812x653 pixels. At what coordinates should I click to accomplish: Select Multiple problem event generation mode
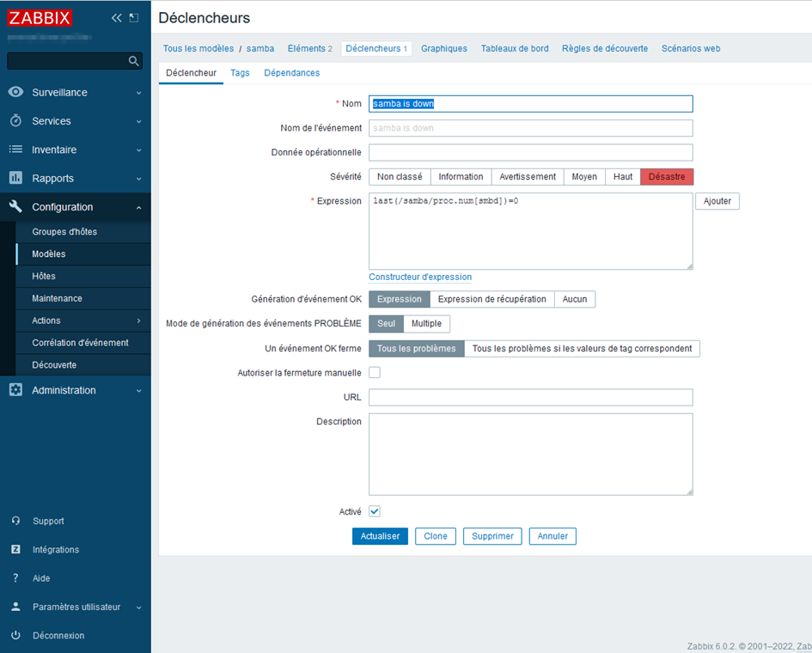point(426,324)
